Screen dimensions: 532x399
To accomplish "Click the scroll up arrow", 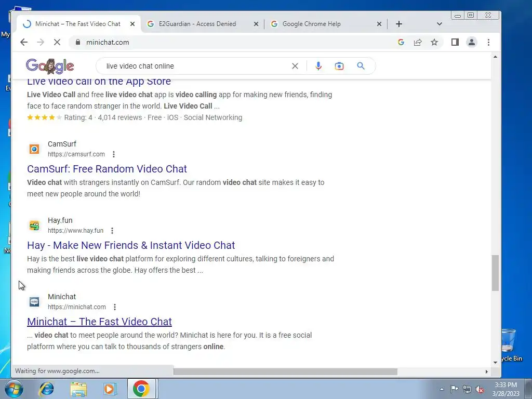I will coord(495,57).
